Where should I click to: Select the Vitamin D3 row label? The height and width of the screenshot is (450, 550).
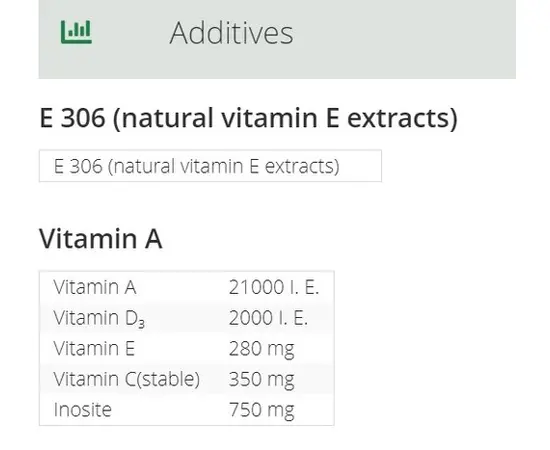[x=99, y=318]
